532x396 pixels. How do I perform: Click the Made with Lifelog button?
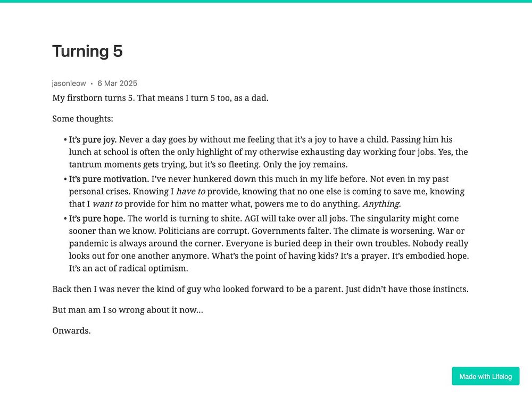coord(485,376)
